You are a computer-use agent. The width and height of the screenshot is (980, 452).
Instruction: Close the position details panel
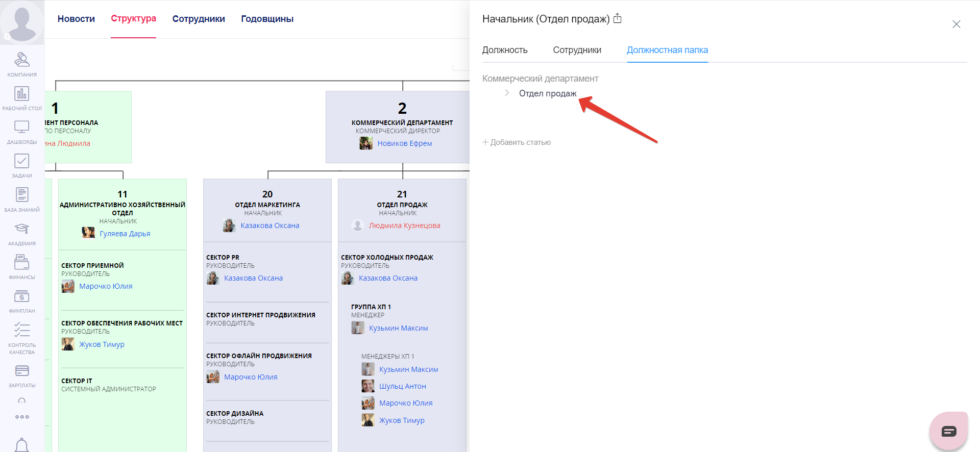point(956,24)
